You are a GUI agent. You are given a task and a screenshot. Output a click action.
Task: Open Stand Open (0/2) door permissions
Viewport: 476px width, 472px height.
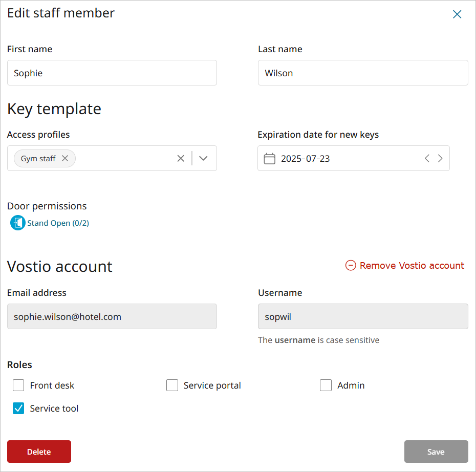tap(58, 223)
